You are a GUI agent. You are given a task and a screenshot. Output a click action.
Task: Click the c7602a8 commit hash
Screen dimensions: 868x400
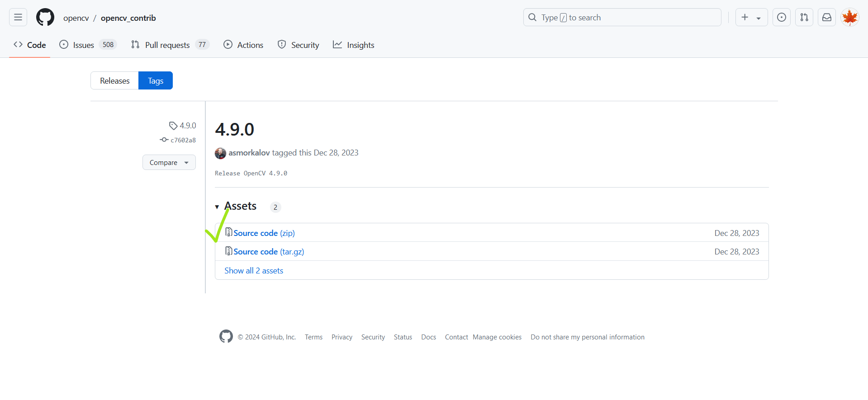tap(183, 140)
